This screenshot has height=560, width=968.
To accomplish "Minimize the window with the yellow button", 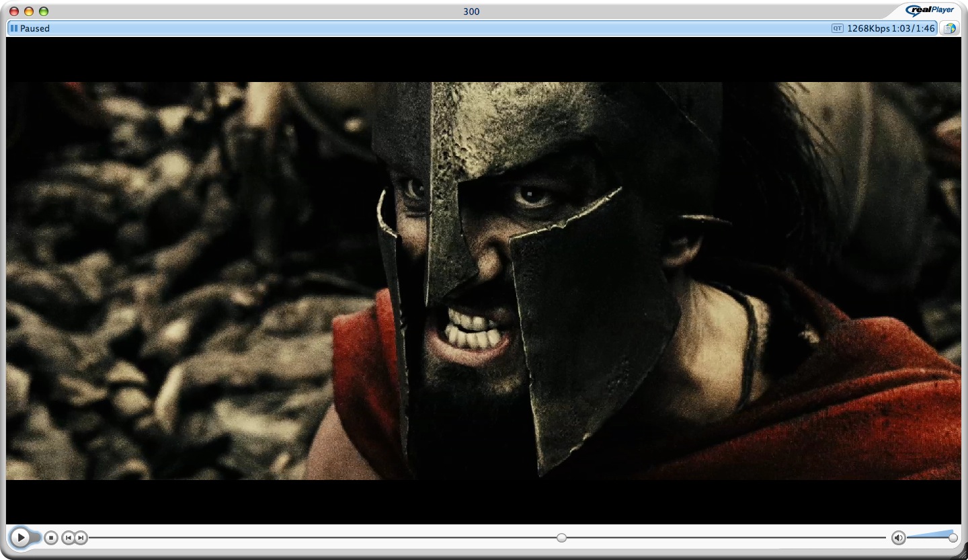I will point(29,11).
